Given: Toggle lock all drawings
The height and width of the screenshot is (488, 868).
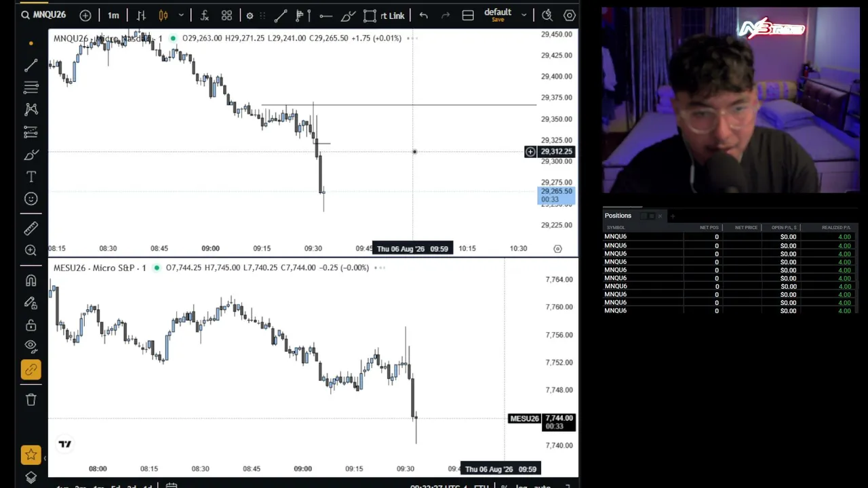Looking at the screenshot, I should pos(31,325).
